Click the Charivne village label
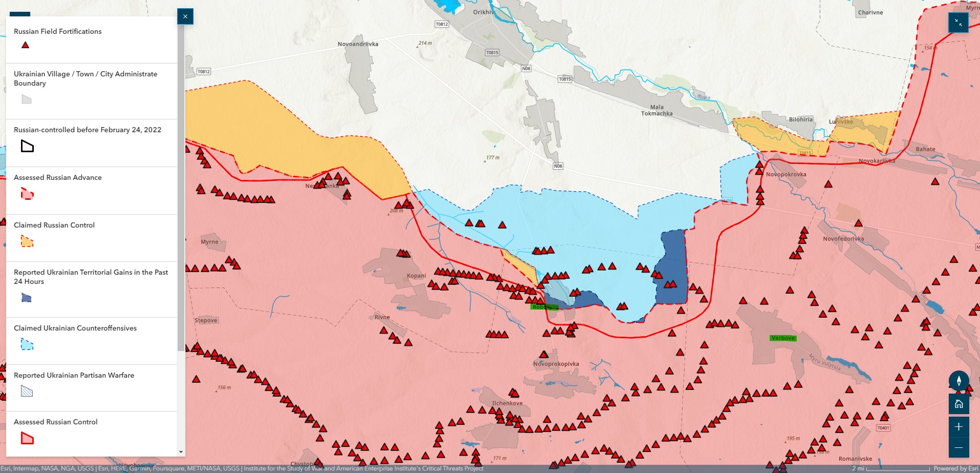980x473 pixels. click(x=870, y=12)
